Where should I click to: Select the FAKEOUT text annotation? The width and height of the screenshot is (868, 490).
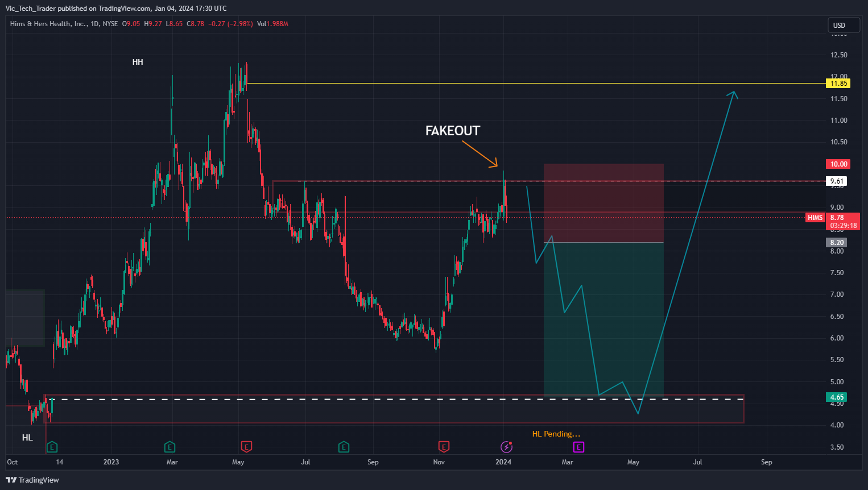453,131
